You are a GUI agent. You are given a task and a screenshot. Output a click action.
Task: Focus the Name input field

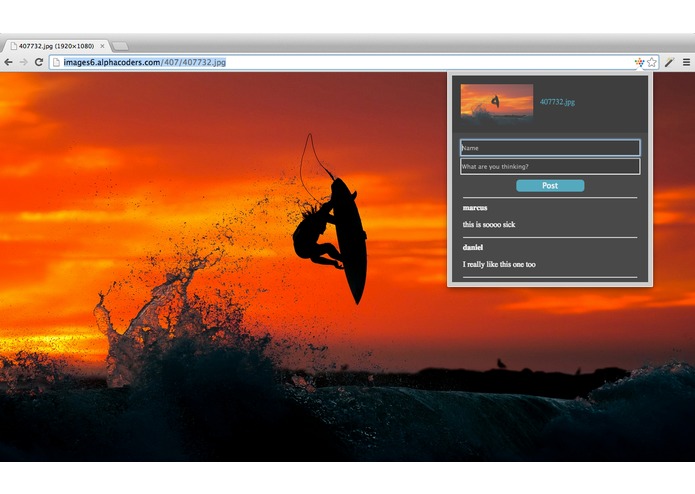550,148
